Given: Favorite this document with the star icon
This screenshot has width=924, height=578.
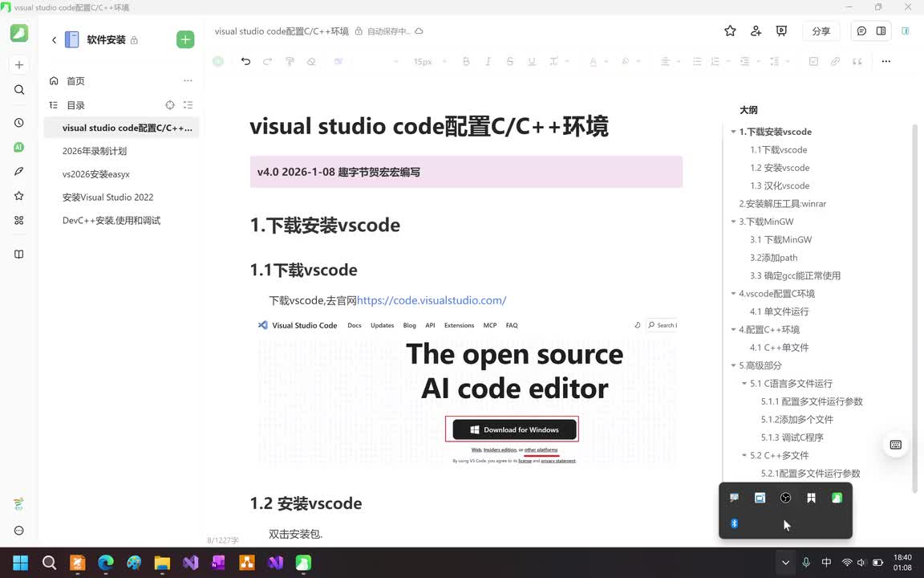Looking at the screenshot, I should 730,31.
